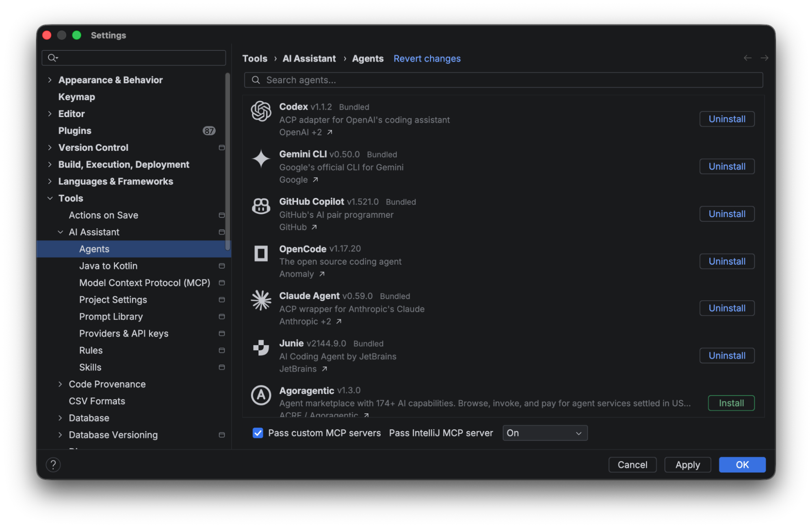Uninstall the Gemini CLI agent
Screen dimensions: 812x528
pos(727,166)
